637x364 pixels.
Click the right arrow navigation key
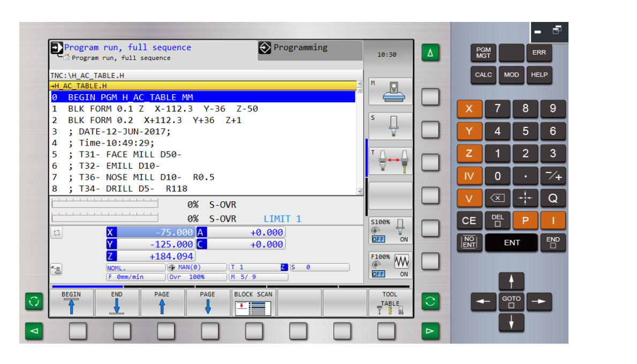tap(539, 301)
